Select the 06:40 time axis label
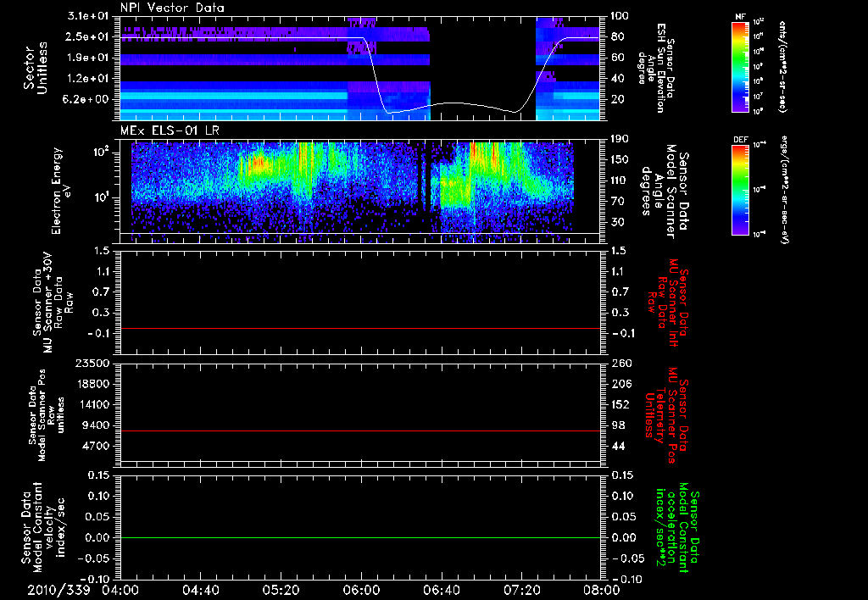Viewport: 868px width, 600px height. pos(442,590)
